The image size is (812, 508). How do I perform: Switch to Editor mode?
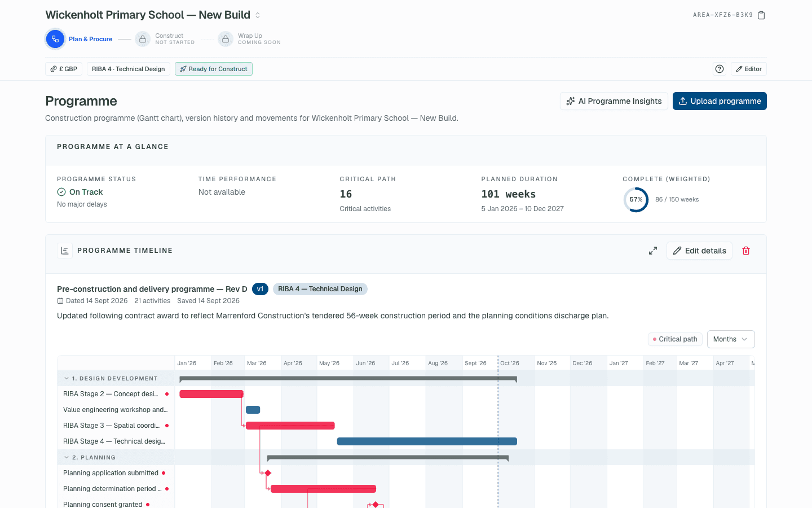(749, 69)
